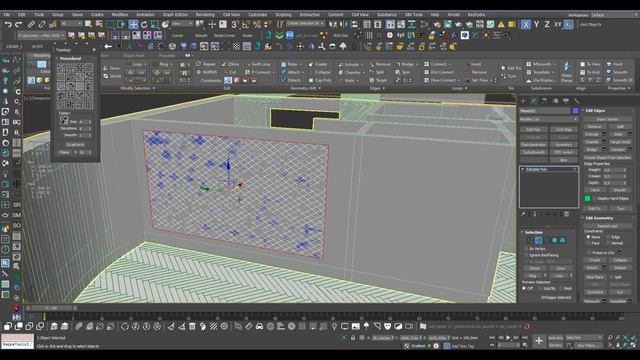Open the Utilities wrench tab

(576, 100)
